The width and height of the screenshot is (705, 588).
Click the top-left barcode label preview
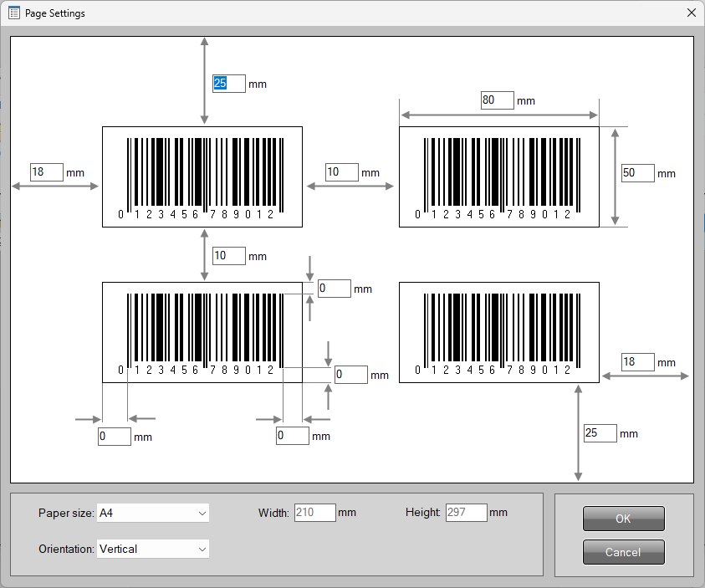pos(202,177)
